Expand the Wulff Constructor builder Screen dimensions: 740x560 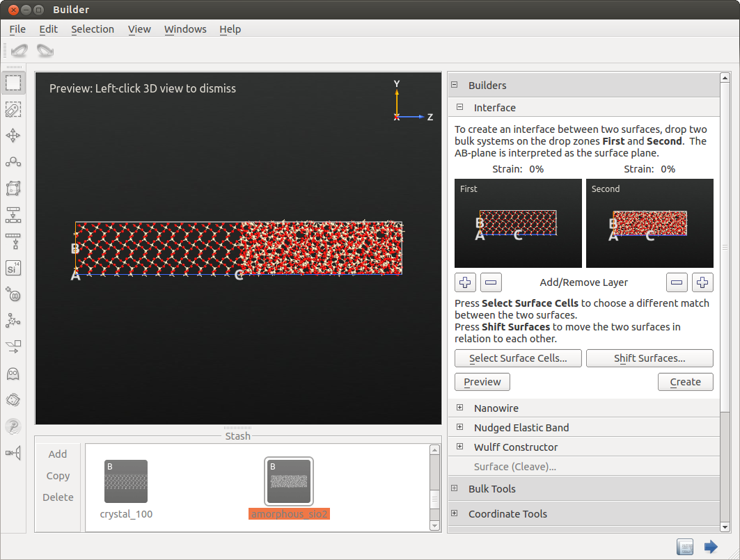click(x=459, y=447)
